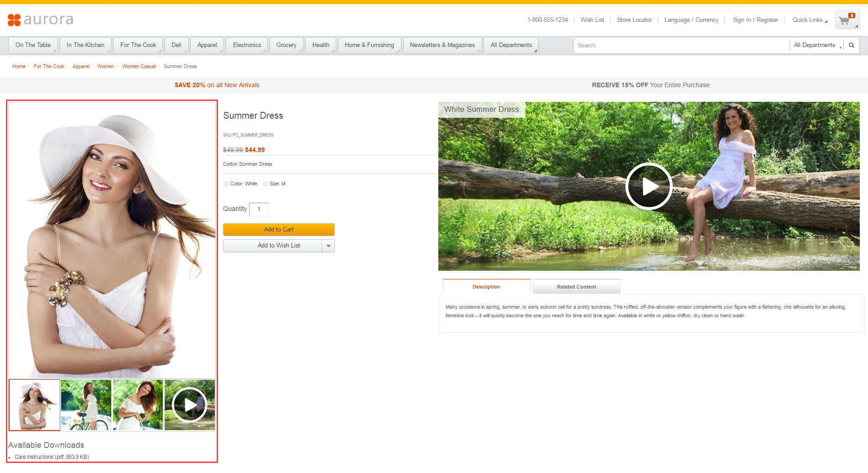Screen dimensions: 868x473
Task: Expand the Add to Wish List arrow
Action: [x=328, y=246]
